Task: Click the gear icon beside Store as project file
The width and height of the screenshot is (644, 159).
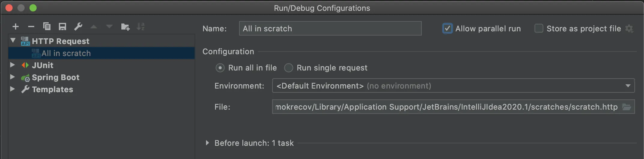Action: pyautogui.click(x=629, y=29)
